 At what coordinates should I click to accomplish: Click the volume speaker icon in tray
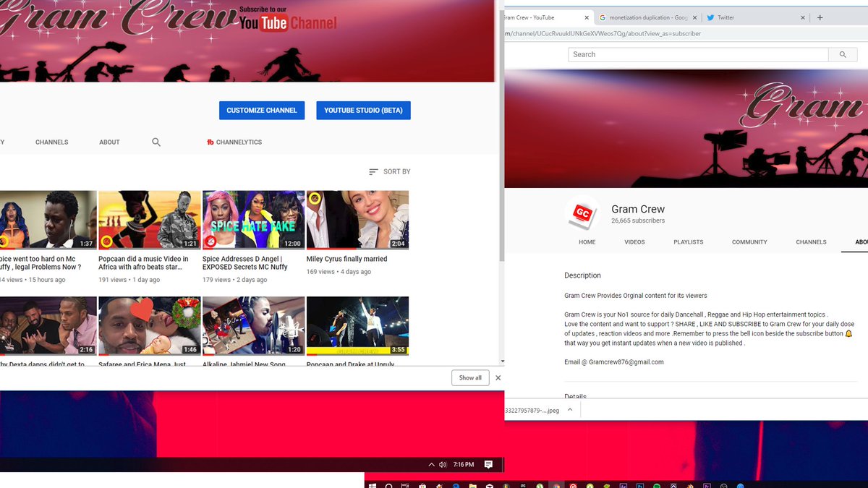pos(443,465)
